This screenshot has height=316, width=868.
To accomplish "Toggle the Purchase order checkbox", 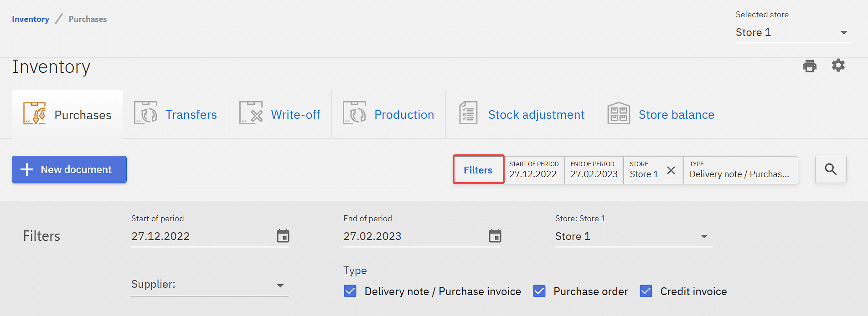I will pos(539,291).
